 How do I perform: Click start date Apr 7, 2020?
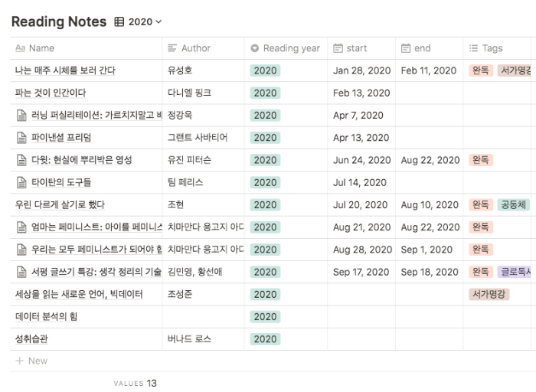click(x=358, y=115)
